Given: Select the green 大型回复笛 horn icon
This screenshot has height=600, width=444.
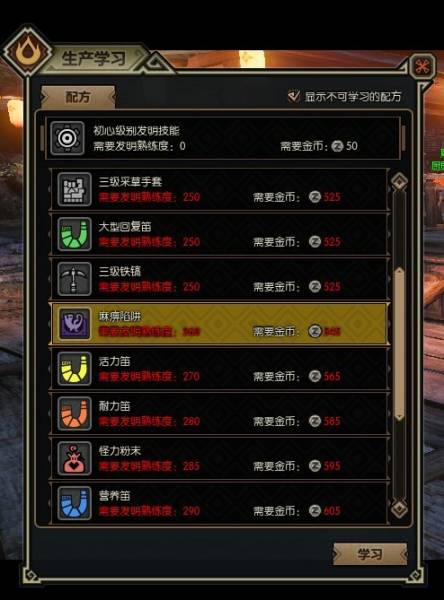Looking at the screenshot, I should pyautogui.click(x=74, y=234).
